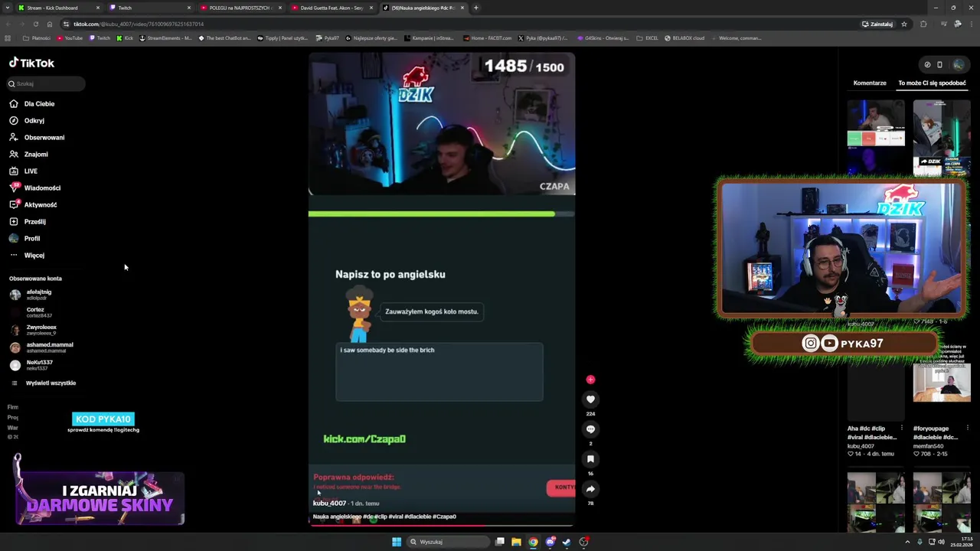Open kubu_4007 profile from video caption
This screenshot has height=551, width=980.
329,503
